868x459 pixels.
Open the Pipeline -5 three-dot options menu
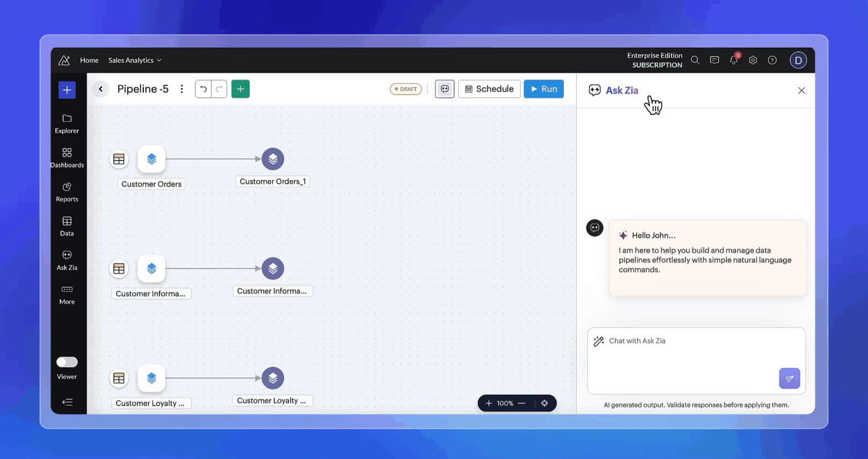coord(182,89)
